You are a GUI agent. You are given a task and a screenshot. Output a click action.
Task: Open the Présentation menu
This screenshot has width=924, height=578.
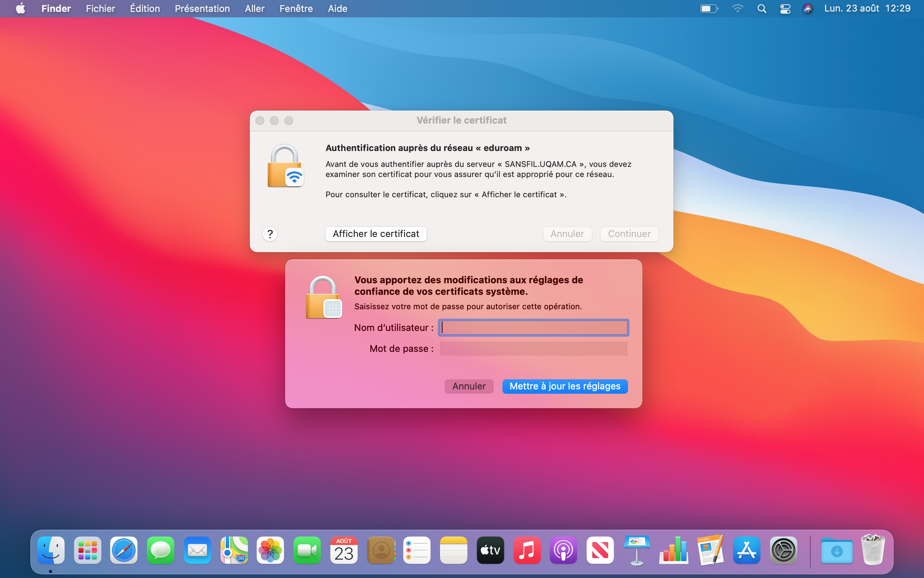click(202, 8)
